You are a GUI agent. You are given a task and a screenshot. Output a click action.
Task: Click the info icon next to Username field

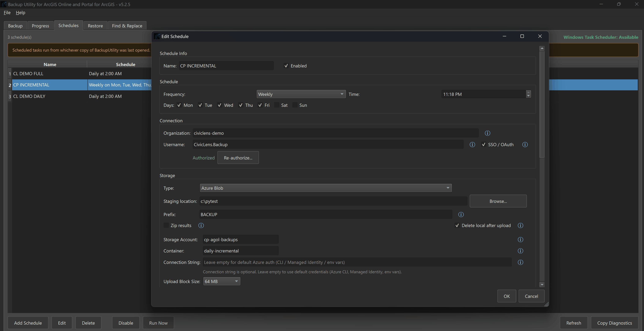[472, 145]
